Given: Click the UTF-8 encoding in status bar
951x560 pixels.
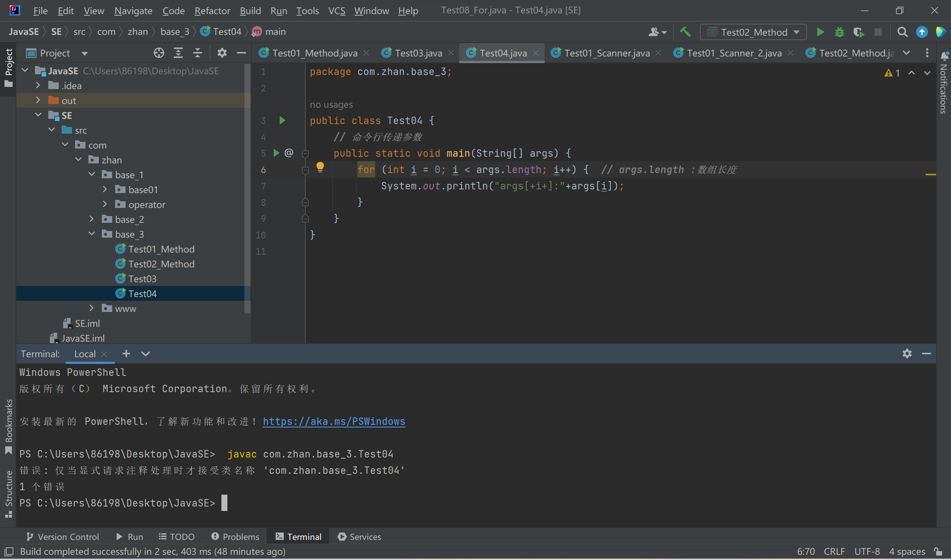Looking at the screenshot, I should coord(867,551).
